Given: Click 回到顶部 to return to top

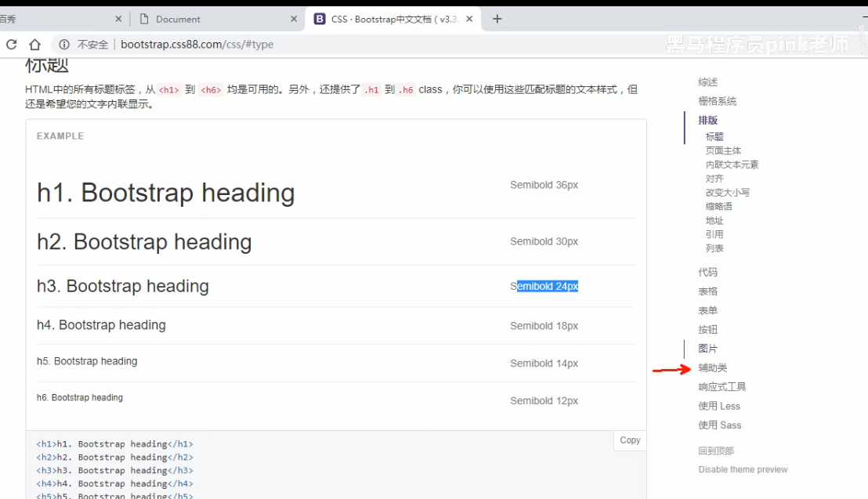Looking at the screenshot, I should [716, 450].
